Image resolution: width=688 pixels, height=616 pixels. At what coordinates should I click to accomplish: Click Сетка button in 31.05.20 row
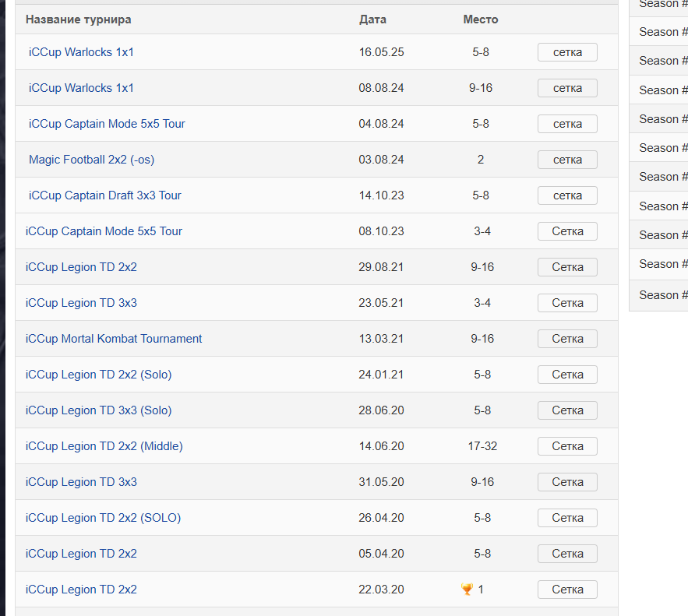pyautogui.click(x=567, y=482)
